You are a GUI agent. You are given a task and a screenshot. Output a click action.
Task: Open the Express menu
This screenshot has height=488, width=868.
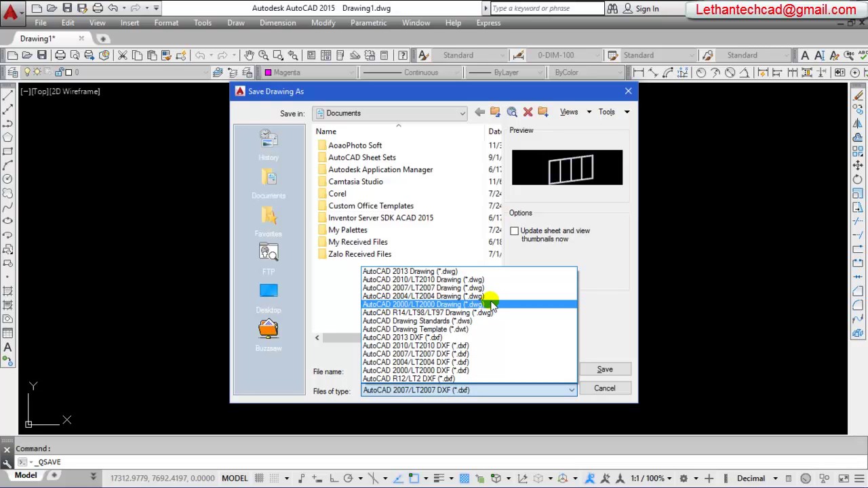click(x=488, y=22)
